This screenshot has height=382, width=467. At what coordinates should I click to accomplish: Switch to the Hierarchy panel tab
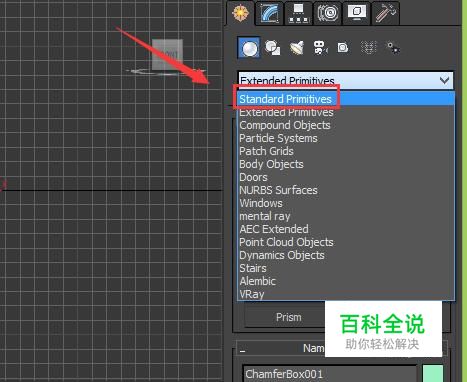tap(298, 13)
